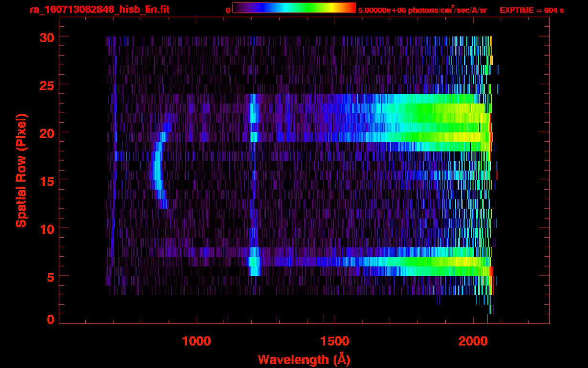Click the 1500 wavelength tick label
The height and width of the screenshot is (368, 588).
point(335,341)
